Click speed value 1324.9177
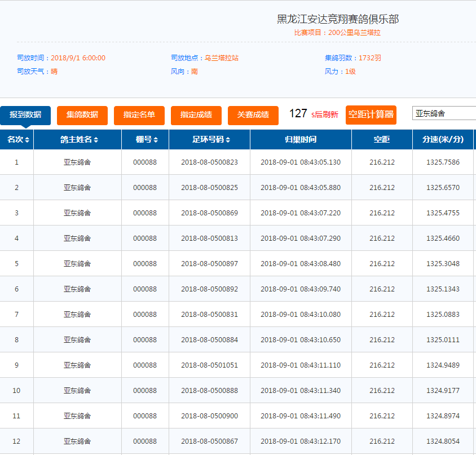Screen dimensions: 476x455 [443, 390]
